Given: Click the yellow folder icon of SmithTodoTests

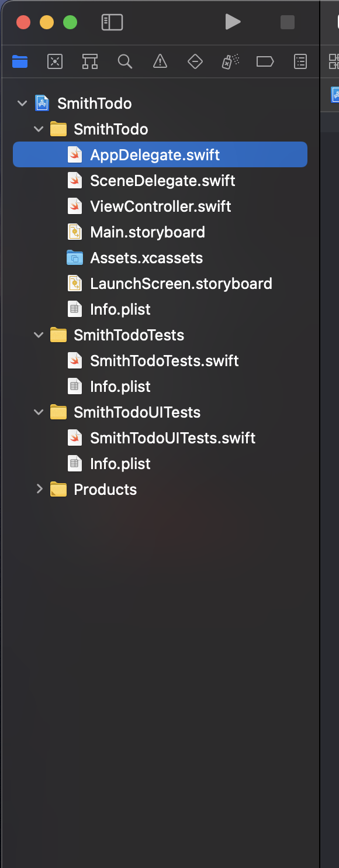Looking at the screenshot, I should tap(58, 335).
